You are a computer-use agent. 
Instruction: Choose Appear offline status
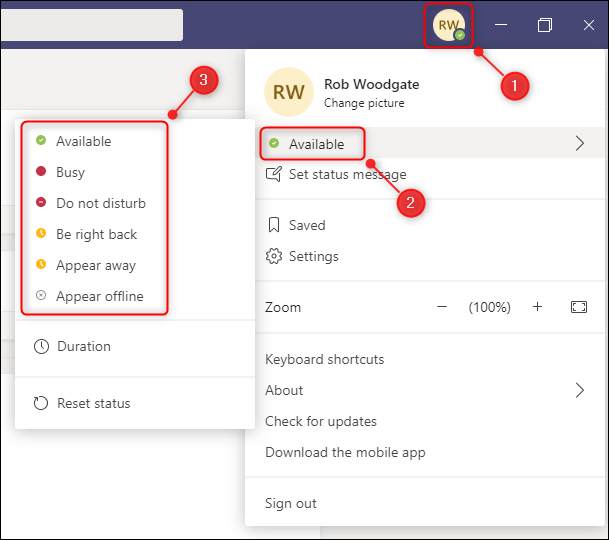pyautogui.click(x=99, y=296)
